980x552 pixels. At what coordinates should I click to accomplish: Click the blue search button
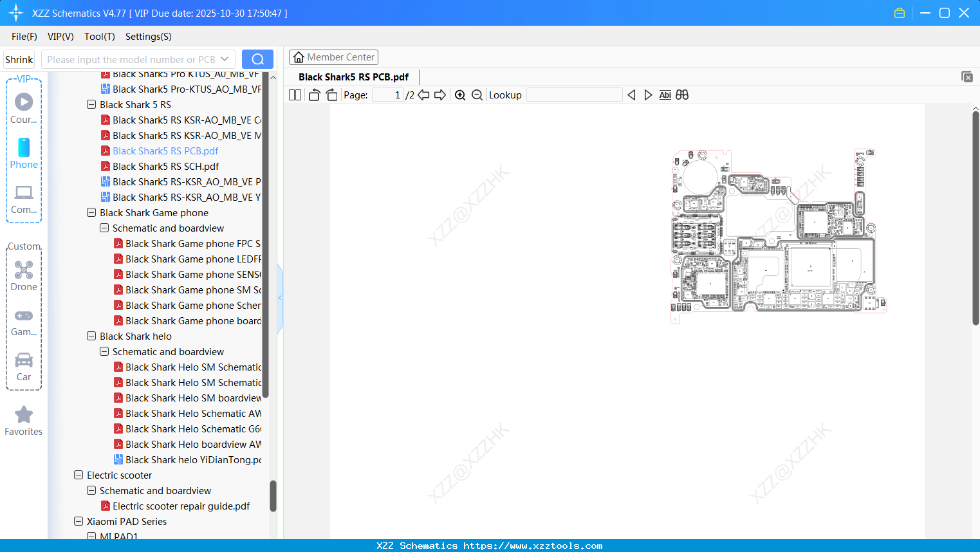[257, 59]
